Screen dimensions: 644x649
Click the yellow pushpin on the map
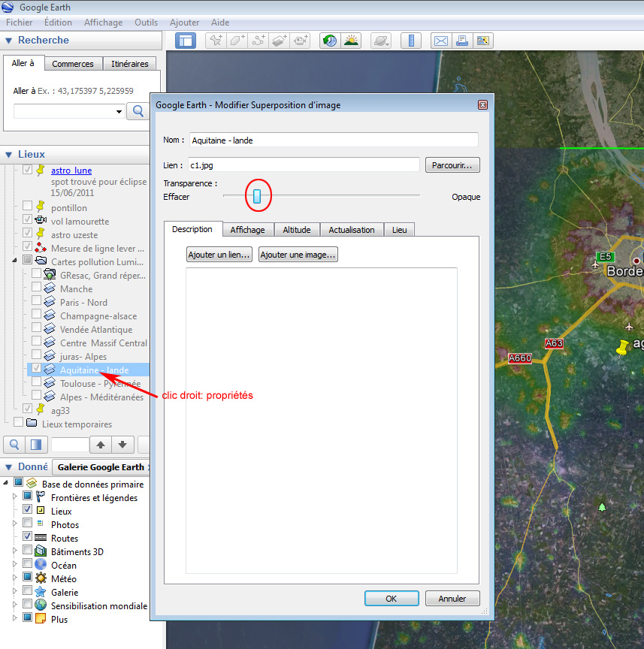point(622,348)
